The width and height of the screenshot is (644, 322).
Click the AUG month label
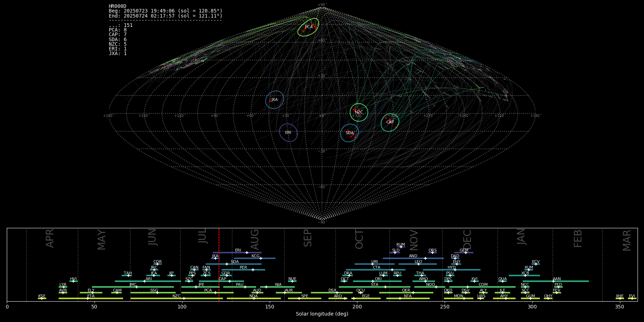tap(255, 239)
